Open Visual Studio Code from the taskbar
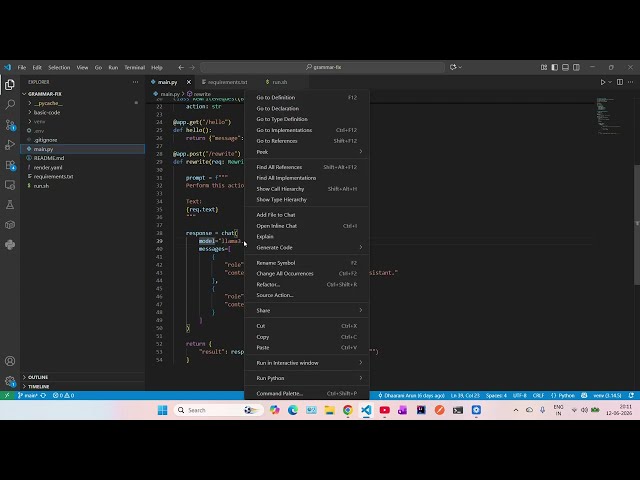This screenshot has width=640, height=480. coord(366,410)
